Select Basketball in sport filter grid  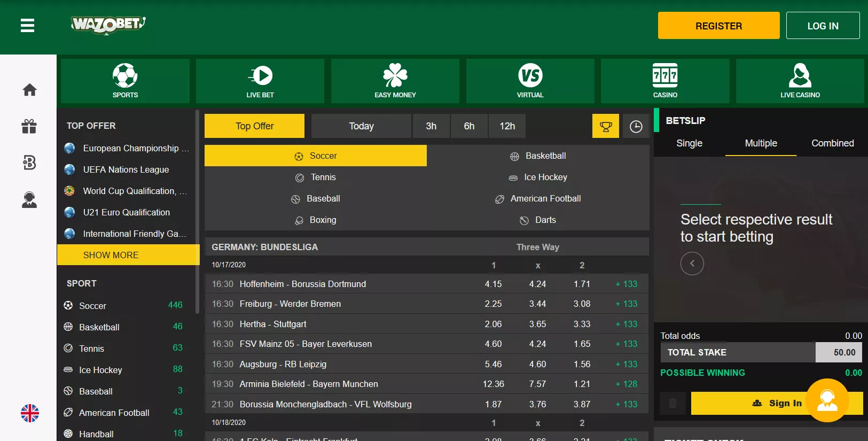[538, 156]
